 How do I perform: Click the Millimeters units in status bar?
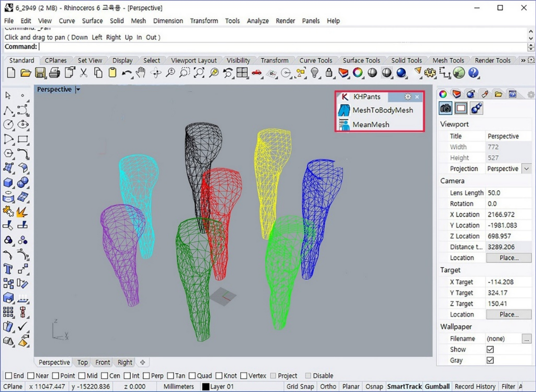179,387
